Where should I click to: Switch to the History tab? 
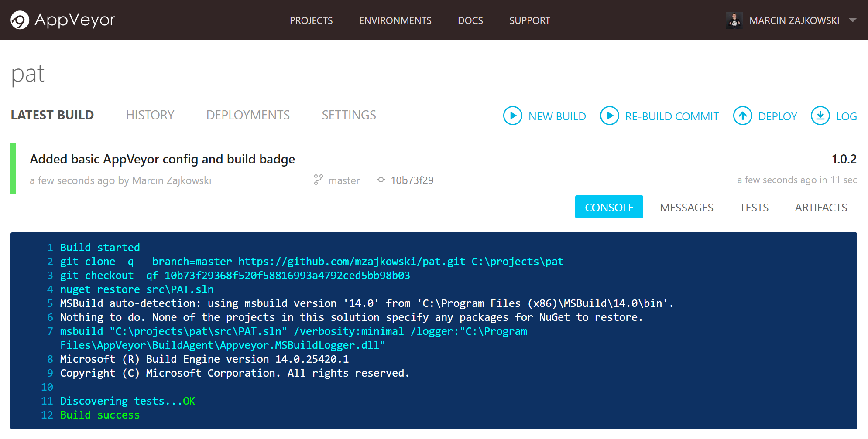coord(150,115)
